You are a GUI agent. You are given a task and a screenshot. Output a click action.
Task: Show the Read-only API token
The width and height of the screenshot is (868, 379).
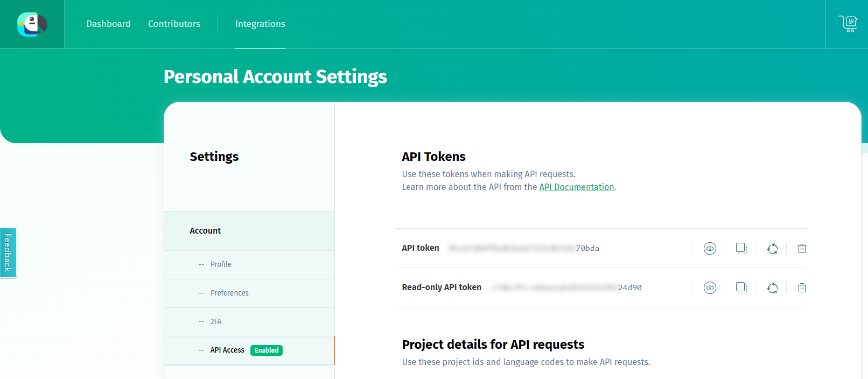(710, 287)
